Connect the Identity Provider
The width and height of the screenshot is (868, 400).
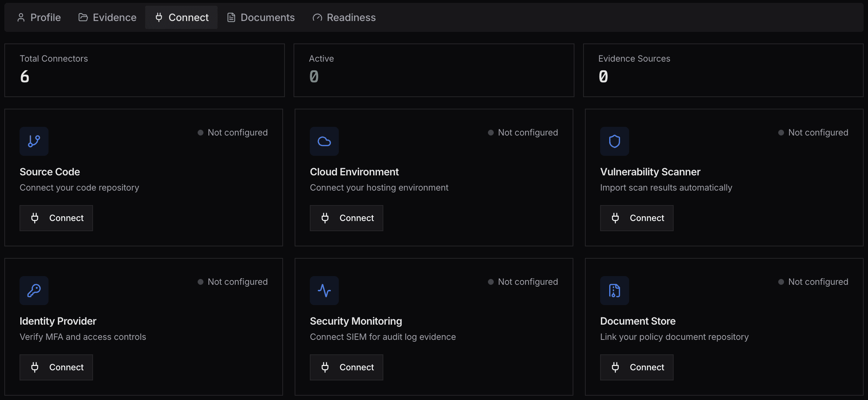coord(56,367)
